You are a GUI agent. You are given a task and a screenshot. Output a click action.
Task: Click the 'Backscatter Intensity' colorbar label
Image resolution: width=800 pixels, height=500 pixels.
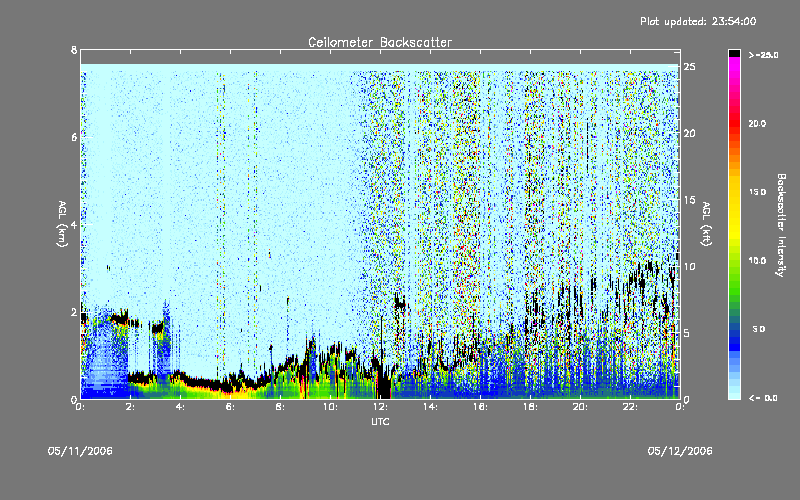click(x=781, y=225)
